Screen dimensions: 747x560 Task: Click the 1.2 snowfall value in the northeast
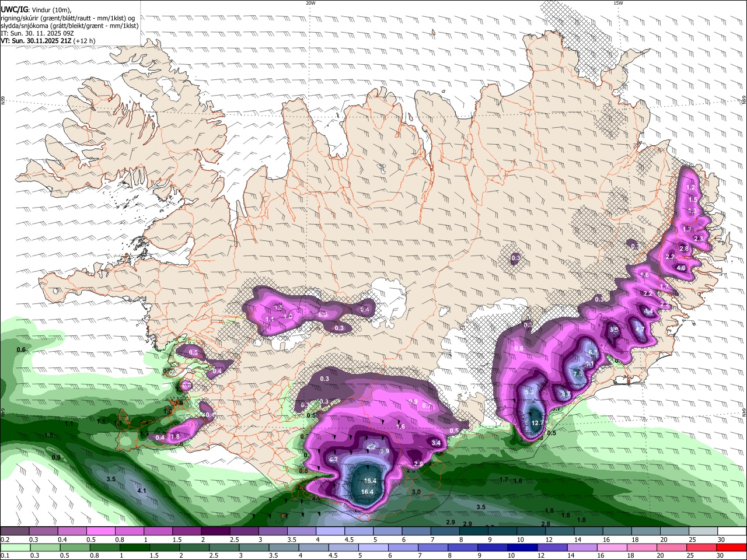tap(690, 188)
